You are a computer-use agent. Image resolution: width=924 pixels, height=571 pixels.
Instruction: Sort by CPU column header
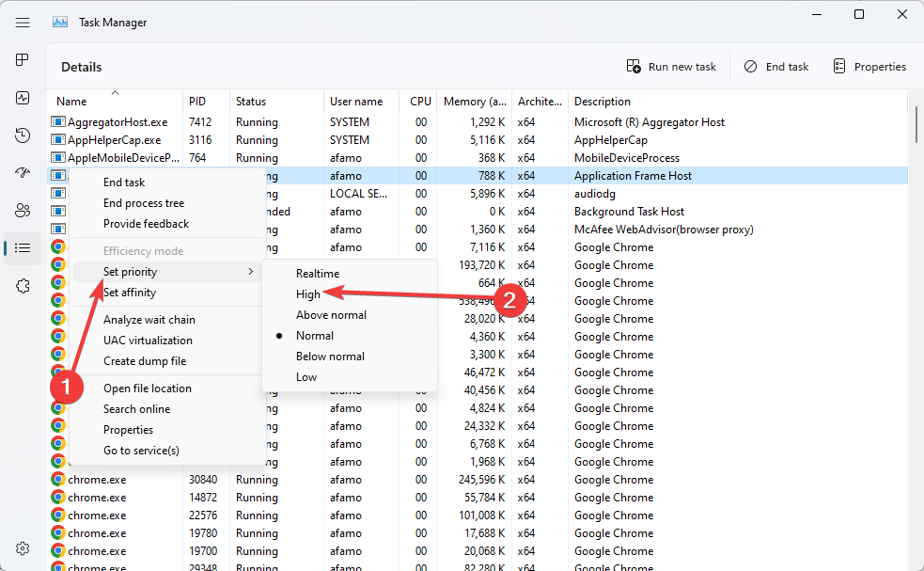coord(417,102)
